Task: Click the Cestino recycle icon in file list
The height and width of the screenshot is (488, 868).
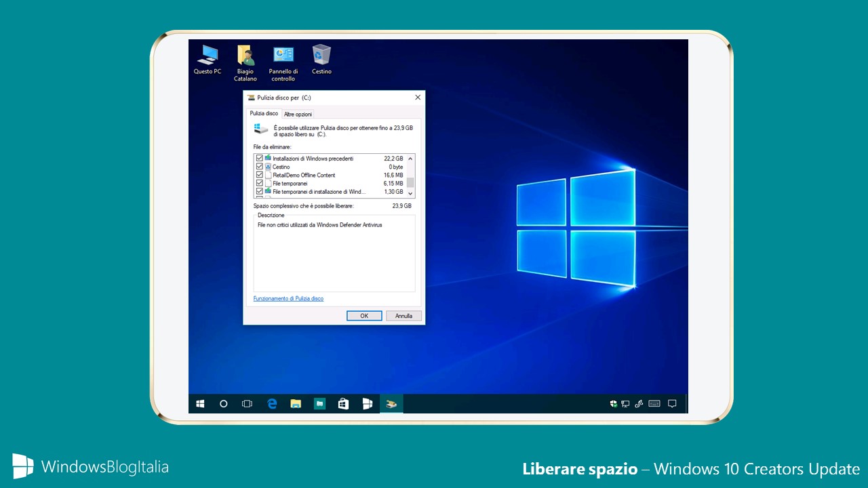Action: tap(268, 167)
